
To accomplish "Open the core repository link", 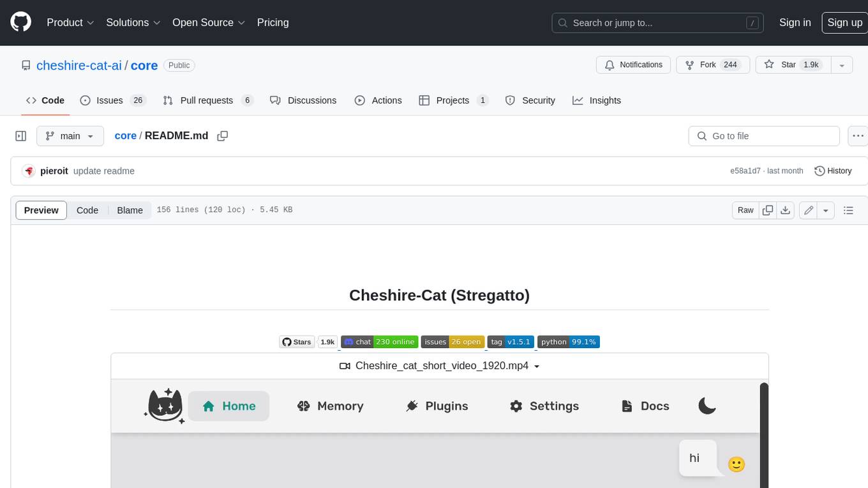I will (144, 65).
